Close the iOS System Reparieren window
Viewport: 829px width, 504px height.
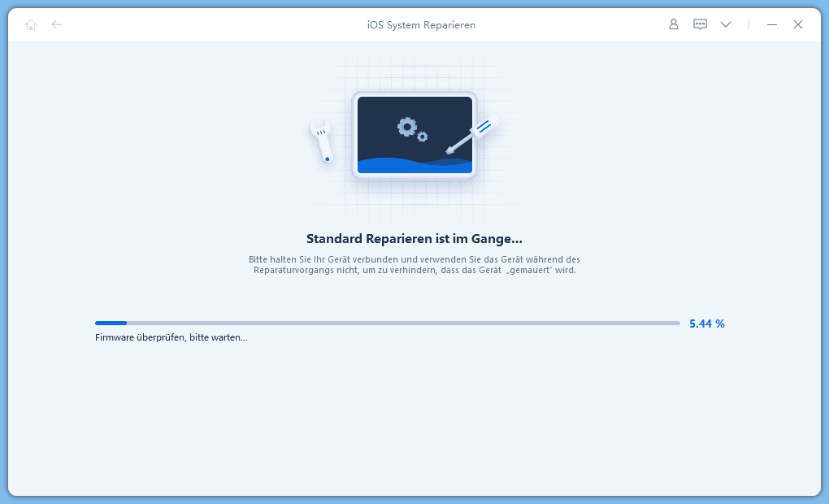coord(798,24)
